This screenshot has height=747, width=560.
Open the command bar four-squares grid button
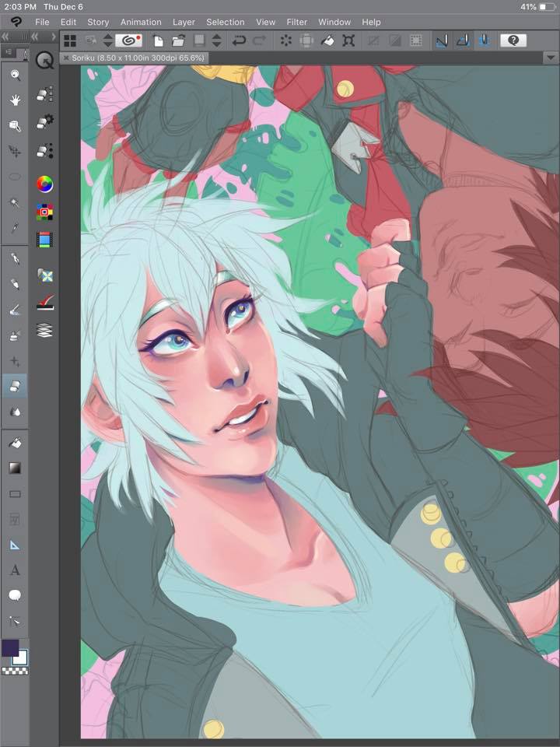click(70, 40)
